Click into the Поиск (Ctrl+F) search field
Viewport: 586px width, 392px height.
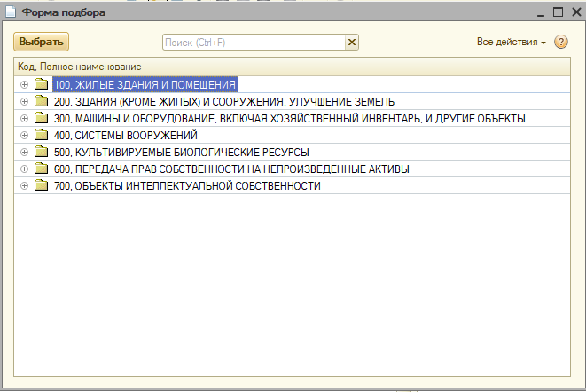[x=253, y=43]
